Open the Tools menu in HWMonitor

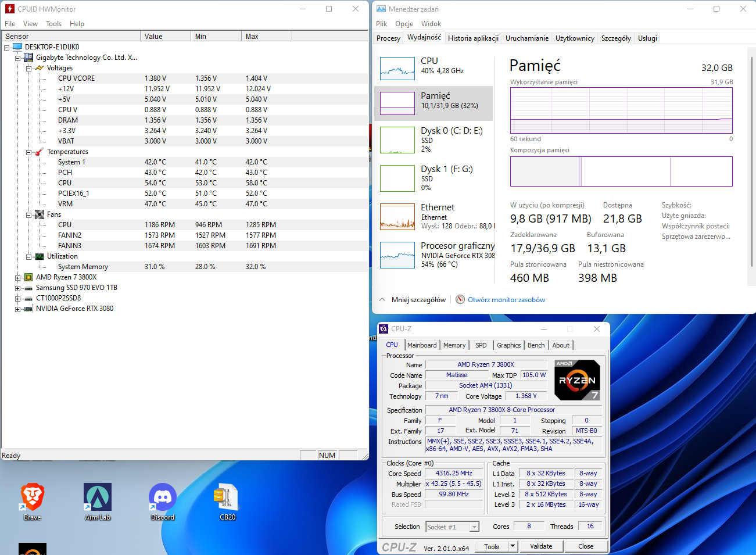click(53, 24)
